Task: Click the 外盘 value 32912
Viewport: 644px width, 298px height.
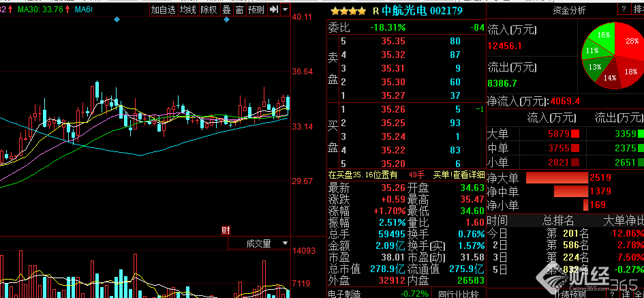Action: [x=393, y=281]
